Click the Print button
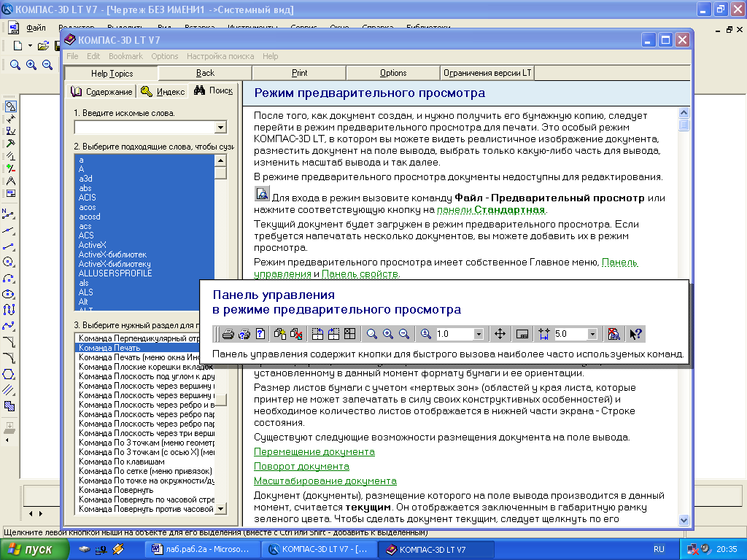This screenshot has height=560, width=747. [299, 73]
